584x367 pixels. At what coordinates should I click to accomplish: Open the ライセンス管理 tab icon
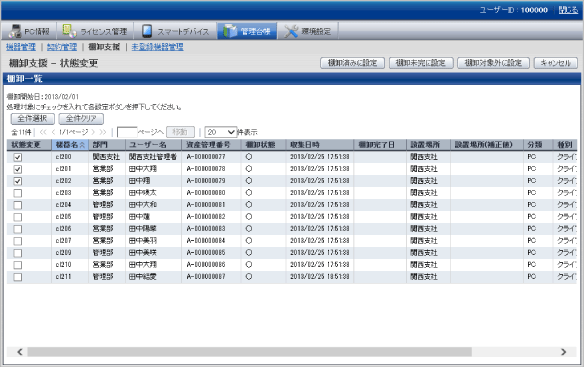pos(69,31)
